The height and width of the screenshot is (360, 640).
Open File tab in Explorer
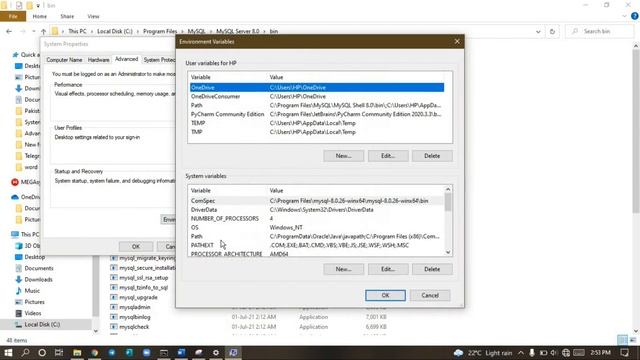[13, 16]
